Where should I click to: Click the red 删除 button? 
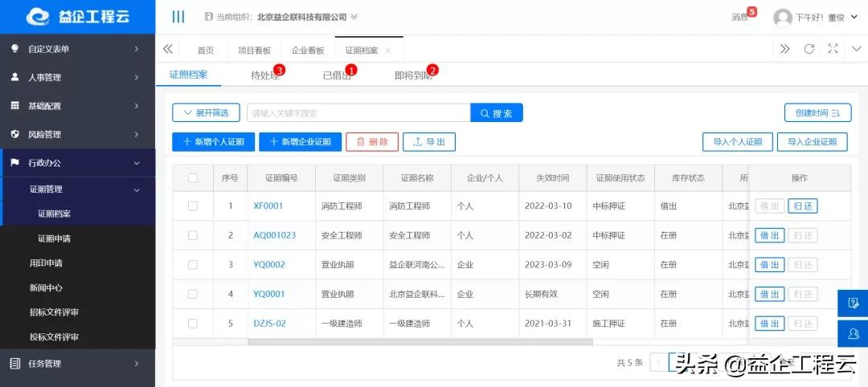[x=372, y=141]
